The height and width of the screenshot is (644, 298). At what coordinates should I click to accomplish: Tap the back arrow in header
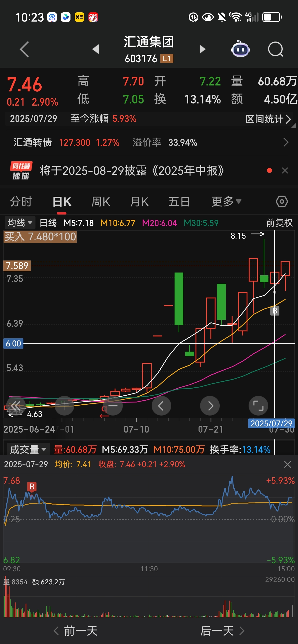(x=25, y=49)
